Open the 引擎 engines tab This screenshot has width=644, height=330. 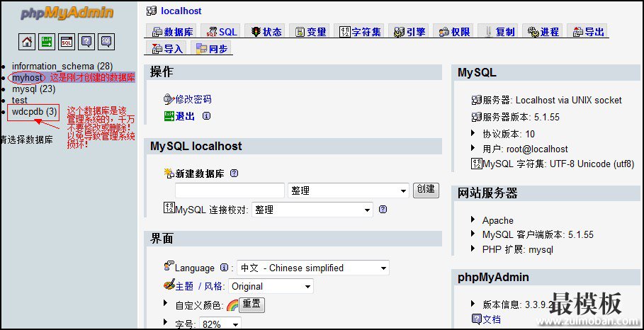pyautogui.click(x=409, y=31)
